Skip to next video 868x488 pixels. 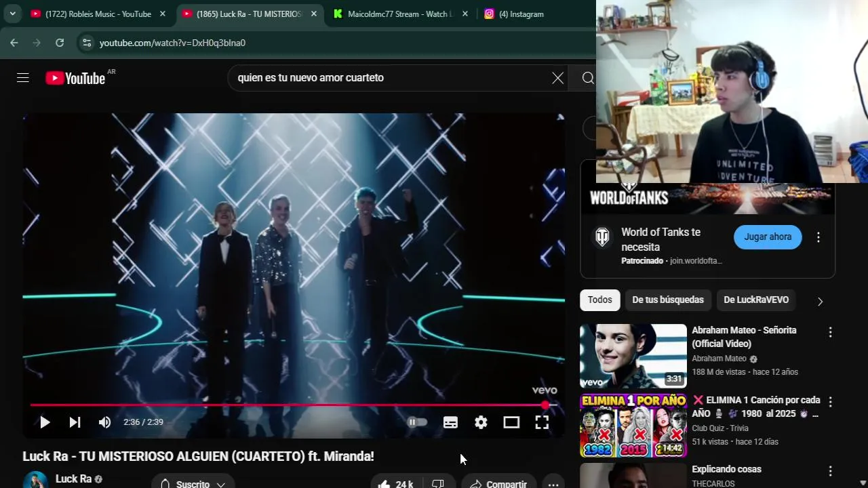[x=75, y=422]
